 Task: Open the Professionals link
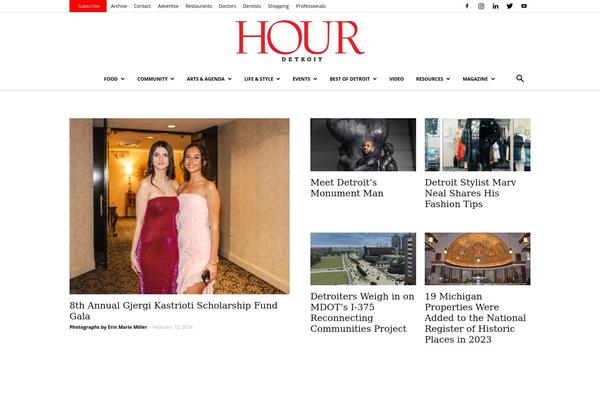click(310, 6)
